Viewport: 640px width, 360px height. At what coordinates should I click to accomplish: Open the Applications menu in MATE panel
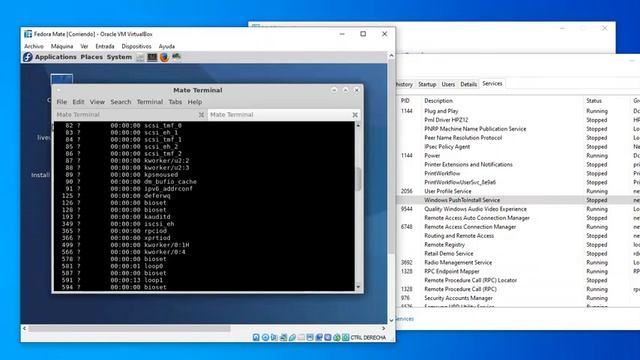tap(56, 57)
